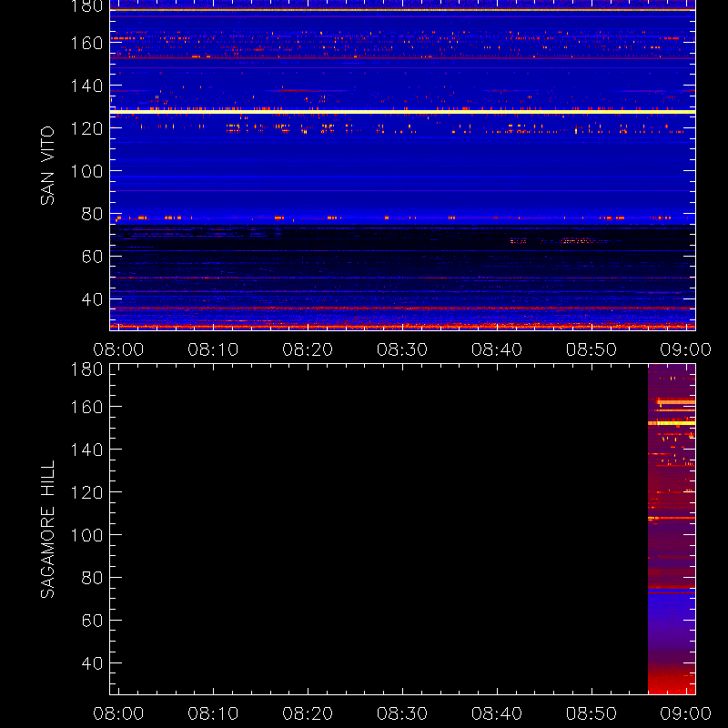Select the 60 label on SAN VITO axis
This screenshot has height=728, width=728.
point(93,257)
